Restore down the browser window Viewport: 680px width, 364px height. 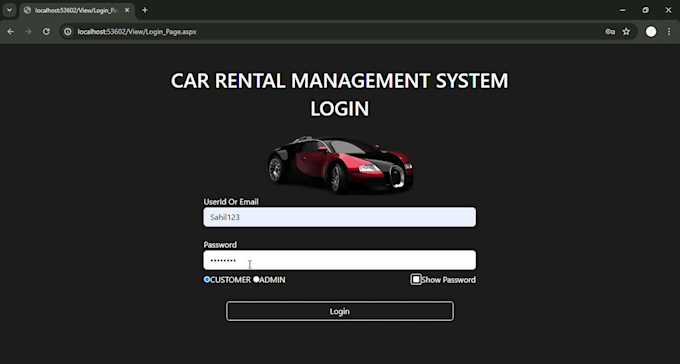646,10
